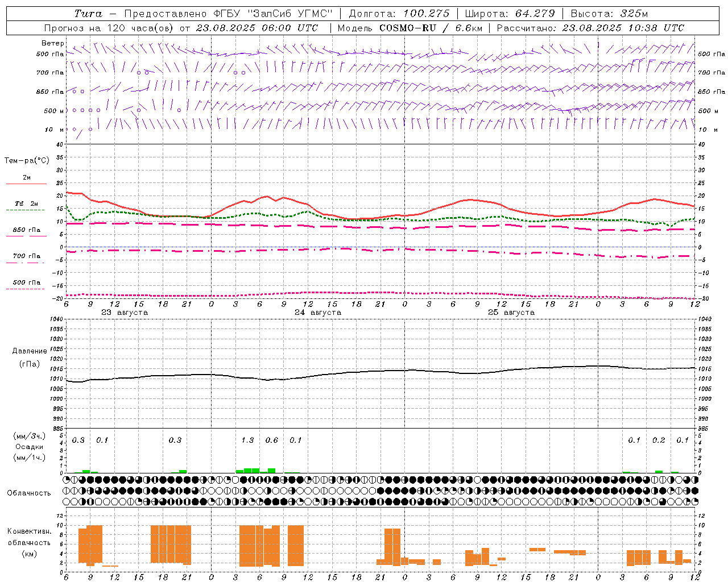Click the "Ветер" wind panel label
Image resolution: width=728 pixels, height=582 pixels.
(x=52, y=43)
